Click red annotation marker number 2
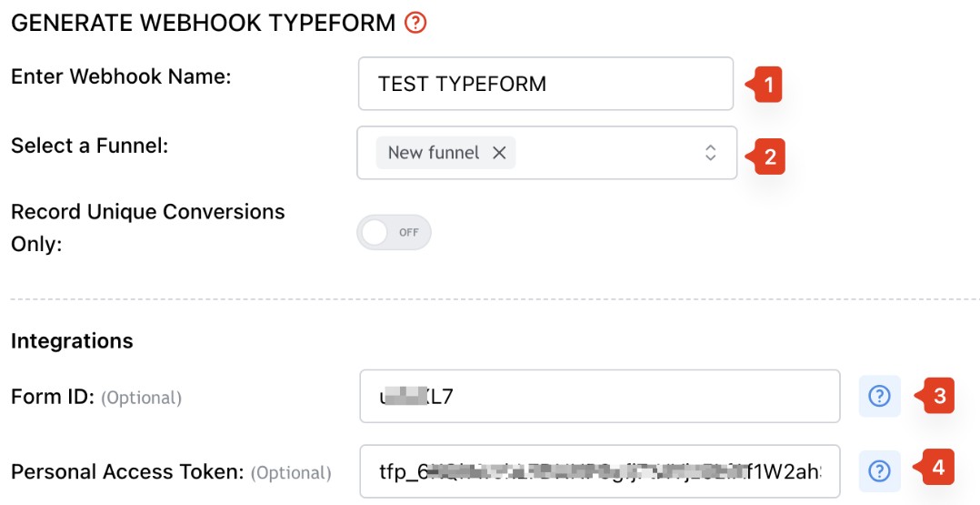Screen dimensions: 980x505 click(766, 157)
